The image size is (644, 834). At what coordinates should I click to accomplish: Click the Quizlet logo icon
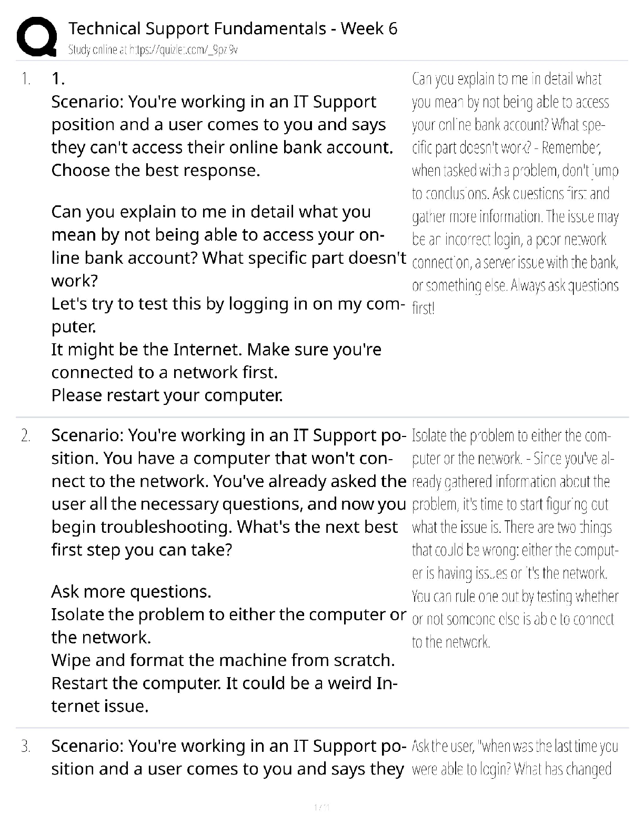(37, 36)
